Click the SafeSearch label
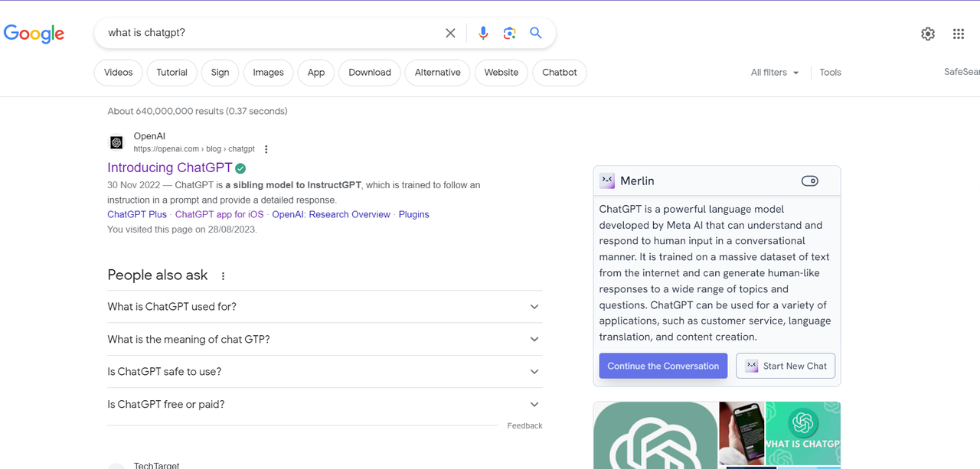 [x=962, y=72]
